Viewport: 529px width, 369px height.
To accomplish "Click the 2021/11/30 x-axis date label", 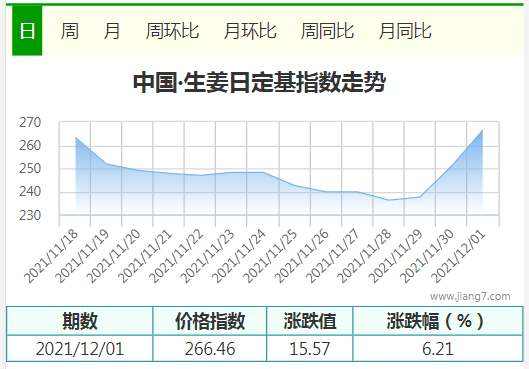I will [x=427, y=256].
